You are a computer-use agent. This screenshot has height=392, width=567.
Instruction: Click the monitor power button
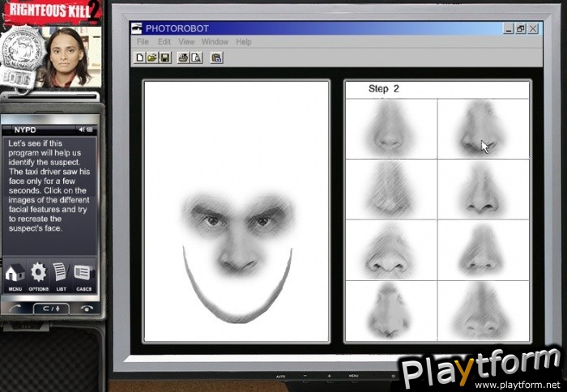pos(394,376)
